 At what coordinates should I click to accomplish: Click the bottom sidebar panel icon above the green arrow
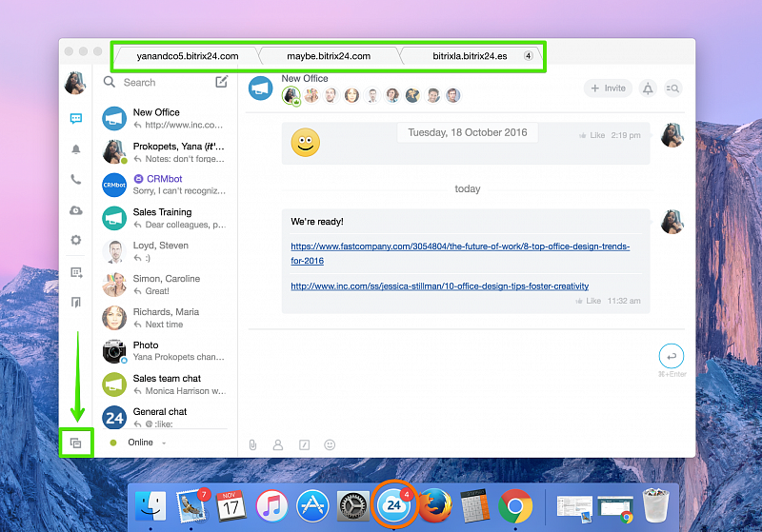[76, 303]
